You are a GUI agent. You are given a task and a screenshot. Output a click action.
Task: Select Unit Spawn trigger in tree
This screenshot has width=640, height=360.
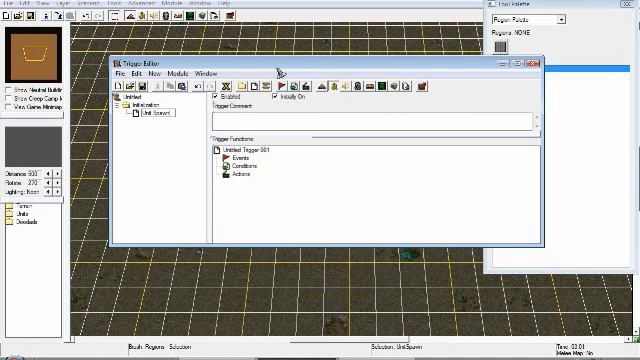tap(158, 113)
